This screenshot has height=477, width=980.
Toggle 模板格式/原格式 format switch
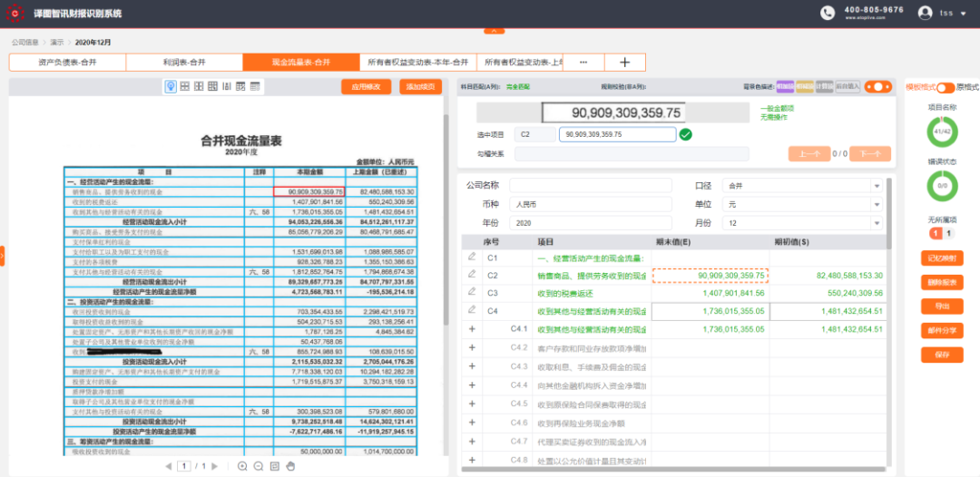tap(946, 87)
